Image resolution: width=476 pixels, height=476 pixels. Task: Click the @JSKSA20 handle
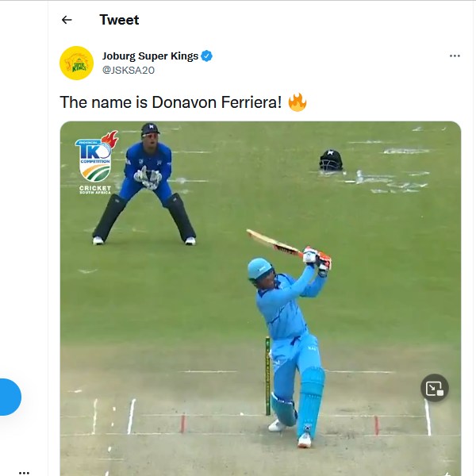pyautogui.click(x=128, y=70)
